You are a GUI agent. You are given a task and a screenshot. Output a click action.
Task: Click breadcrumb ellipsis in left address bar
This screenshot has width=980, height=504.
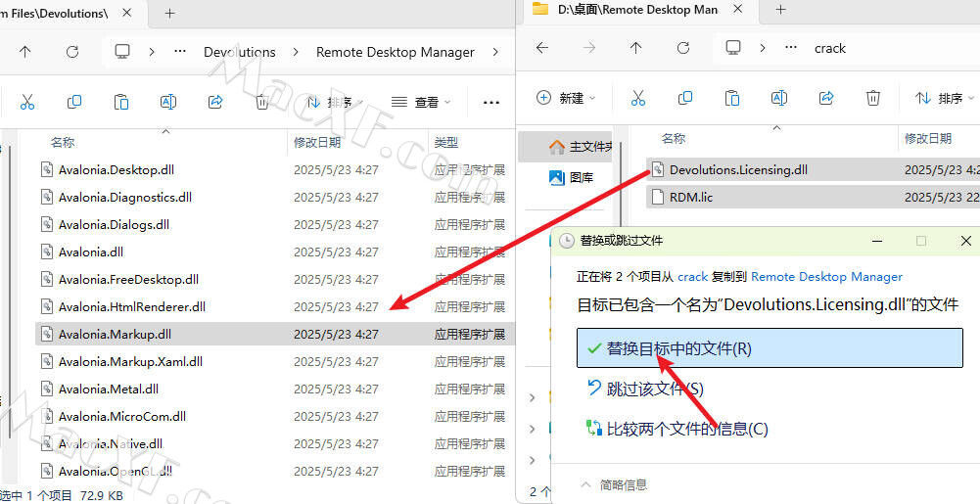pos(180,52)
